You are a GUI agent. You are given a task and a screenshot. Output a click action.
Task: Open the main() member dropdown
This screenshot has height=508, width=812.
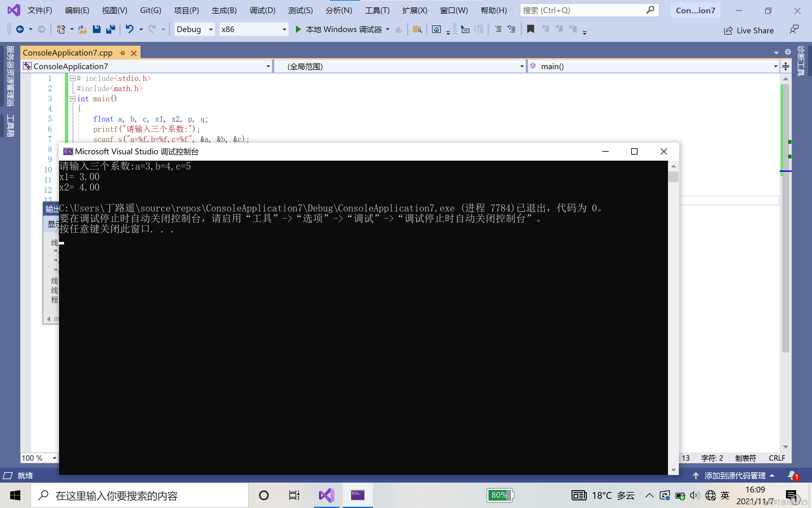[653, 67]
